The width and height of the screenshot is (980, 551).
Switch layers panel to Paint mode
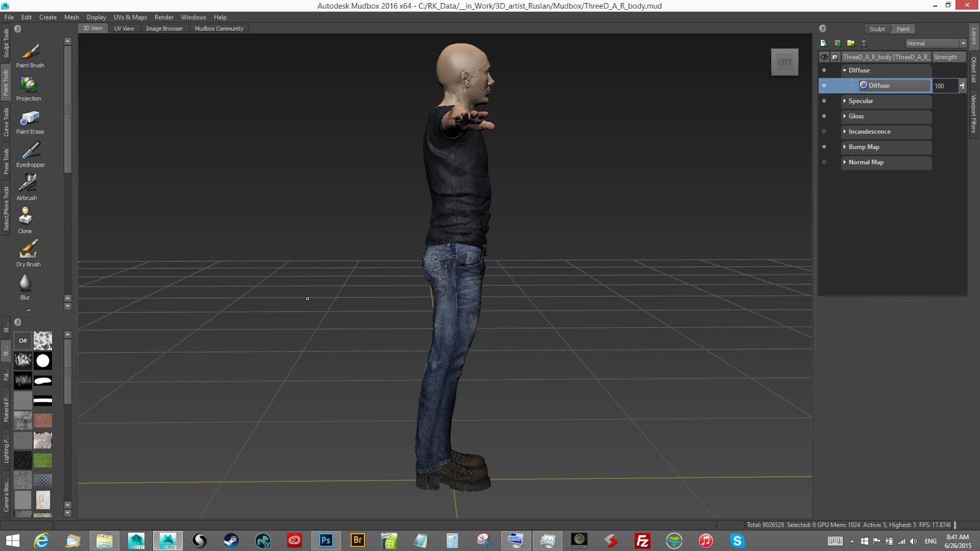(x=903, y=29)
